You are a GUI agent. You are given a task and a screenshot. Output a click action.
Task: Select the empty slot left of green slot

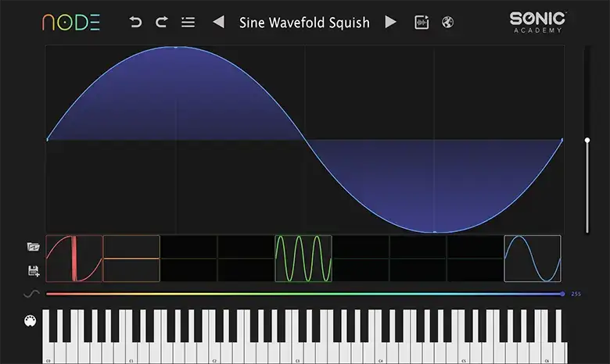click(x=246, y=259)
